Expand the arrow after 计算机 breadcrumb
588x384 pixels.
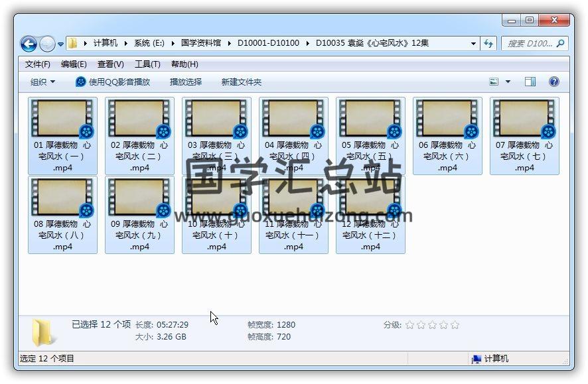point(126,44)
